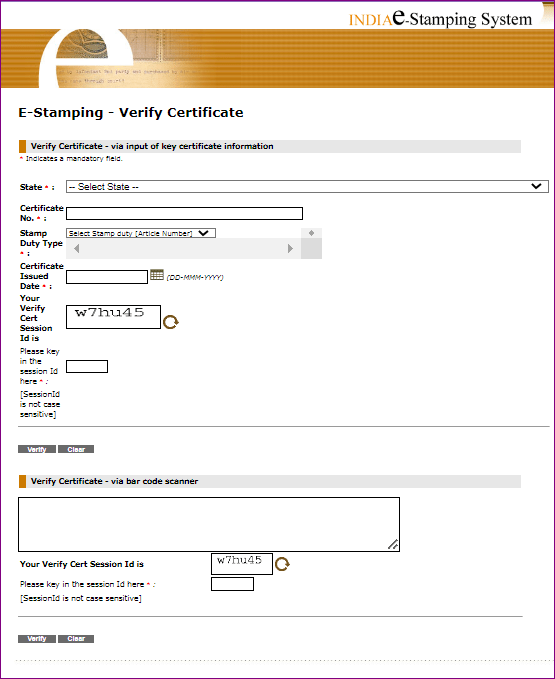The height and width of the screenshot is (679, 555).
Task: Click the Certificate No. input field
Action: tap(184, 213)
